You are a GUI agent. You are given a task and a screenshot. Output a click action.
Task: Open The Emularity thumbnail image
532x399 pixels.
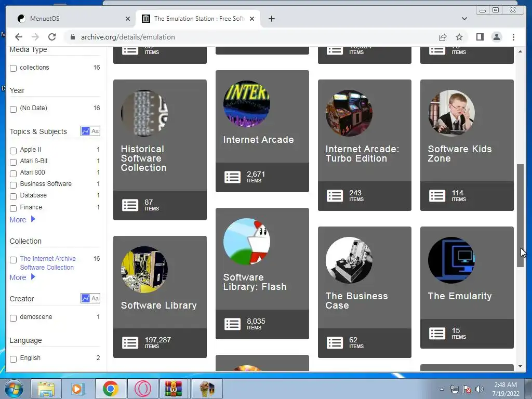click(451, 260)
